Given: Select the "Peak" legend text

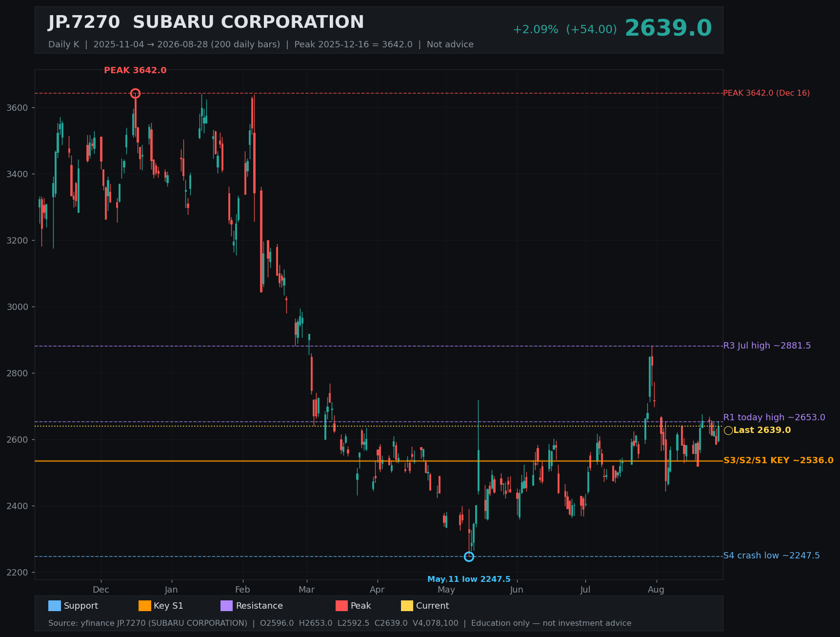Looking at the screenshot, I should 361,606.
